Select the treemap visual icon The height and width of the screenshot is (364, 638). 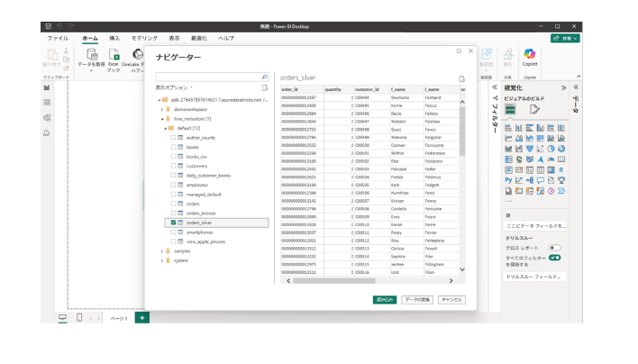tap(508, 159)
